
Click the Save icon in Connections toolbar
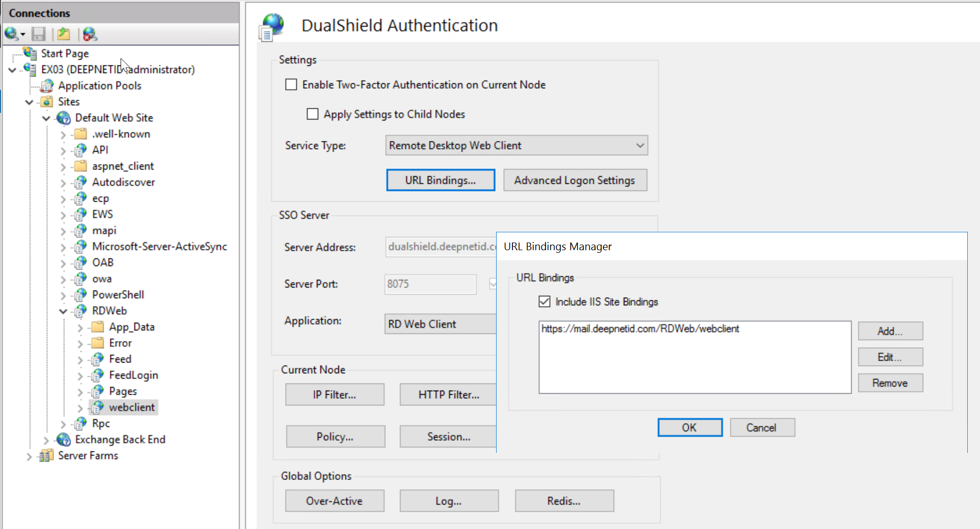click(x=38, y=34)
